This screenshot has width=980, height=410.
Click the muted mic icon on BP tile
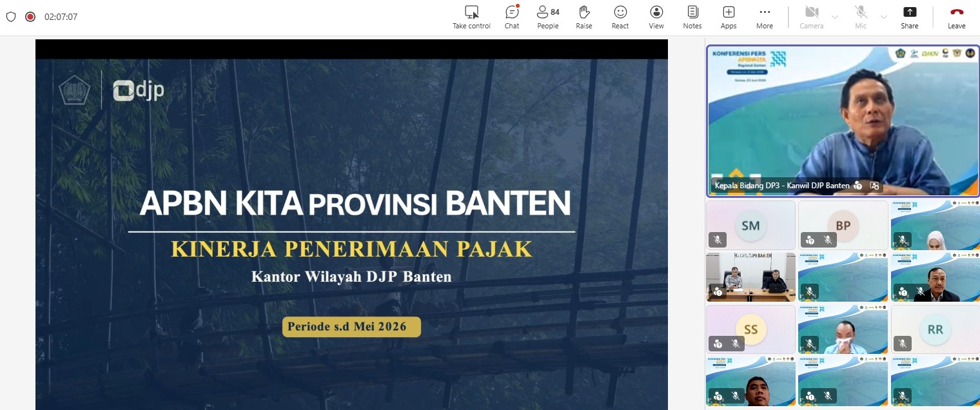point(828,240)
